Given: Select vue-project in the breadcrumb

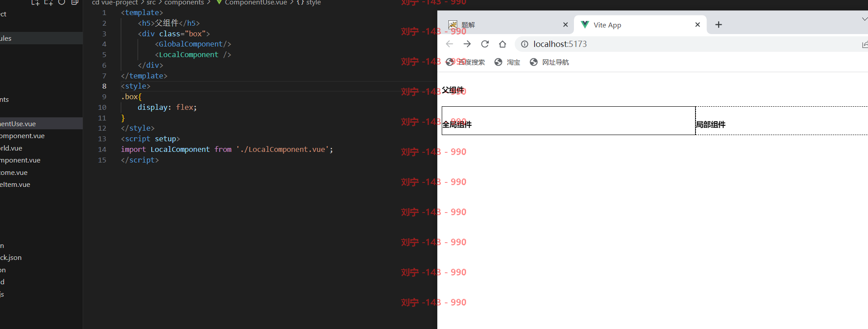Looking at the screenshot, I should click(119, 3).
